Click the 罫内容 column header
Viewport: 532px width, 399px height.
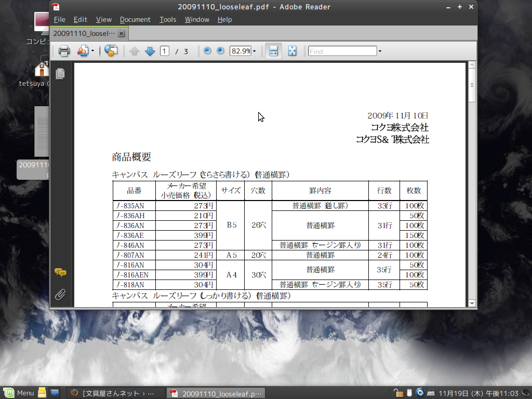(x=320, y=191)
